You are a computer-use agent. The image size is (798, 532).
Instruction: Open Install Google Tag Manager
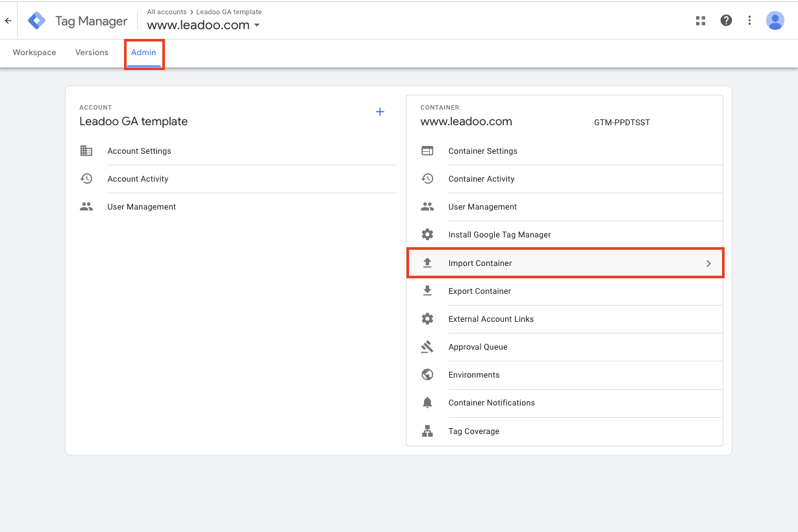[499, 235]
